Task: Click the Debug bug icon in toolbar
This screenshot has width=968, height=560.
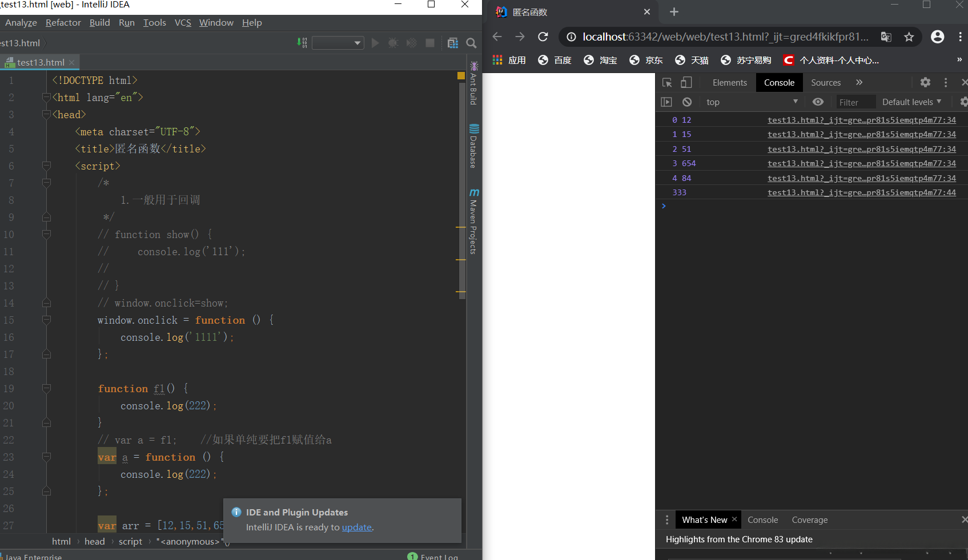Action: (393, 43)
